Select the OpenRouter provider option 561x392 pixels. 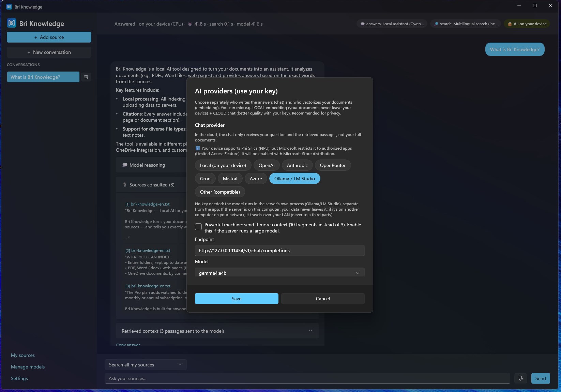tap(333, 165)
